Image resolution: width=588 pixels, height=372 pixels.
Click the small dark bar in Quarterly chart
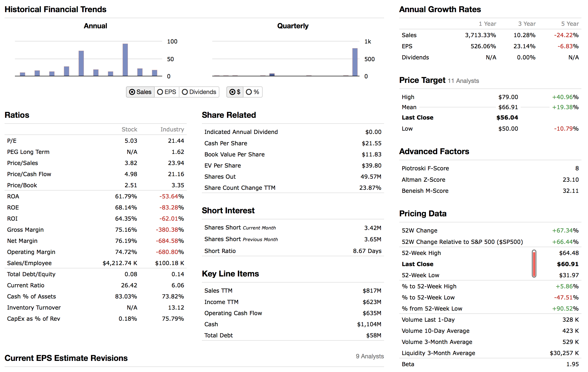pos(272,75)
